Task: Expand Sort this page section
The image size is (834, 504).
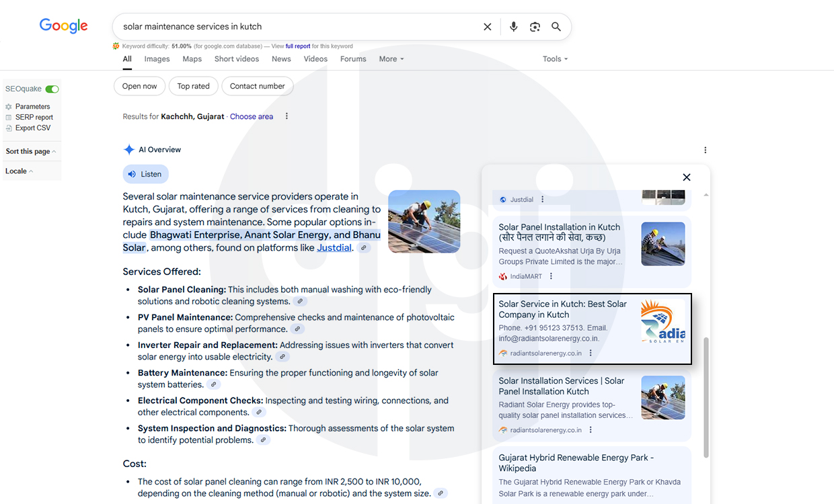Action: (x=31, y=151)
